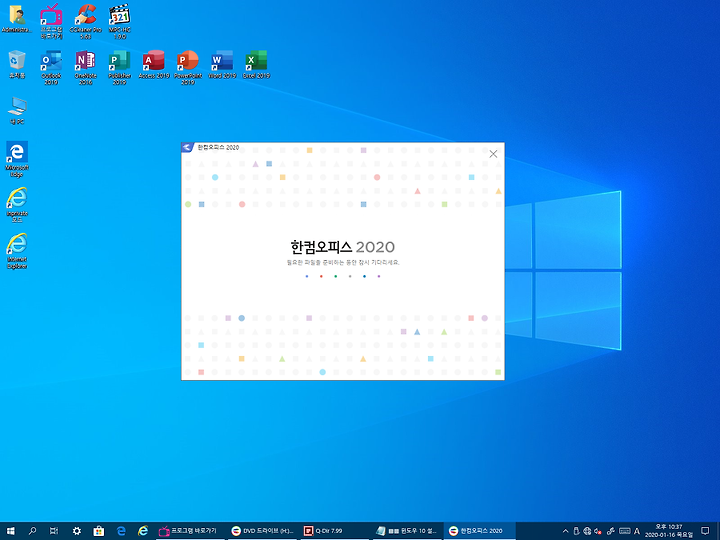Screen dimensions: 720x540
Task: Open the Action Center notification icon
Action: pyautogui.click(x=705, y=531)
